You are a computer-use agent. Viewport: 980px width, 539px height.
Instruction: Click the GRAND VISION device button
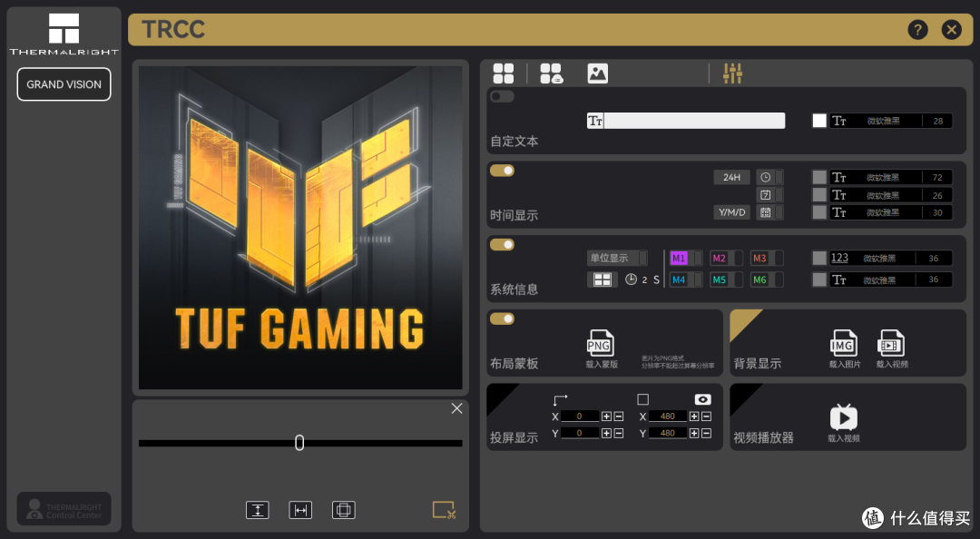64,84
